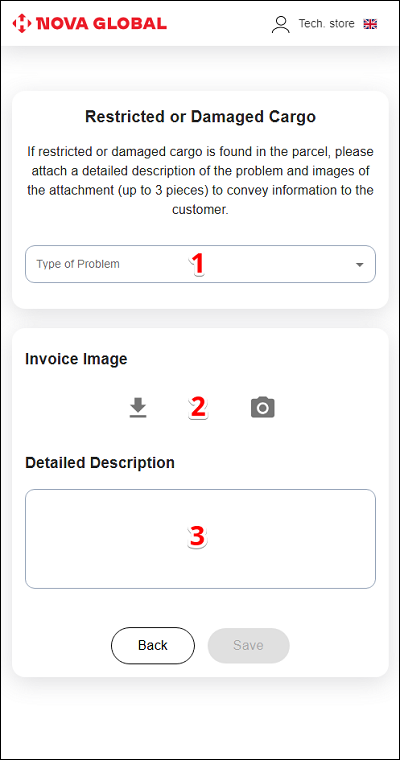The height and width of the screenshot is (760, 400).
Task: Open the Tech. store account menu
Action: (326, 24)
